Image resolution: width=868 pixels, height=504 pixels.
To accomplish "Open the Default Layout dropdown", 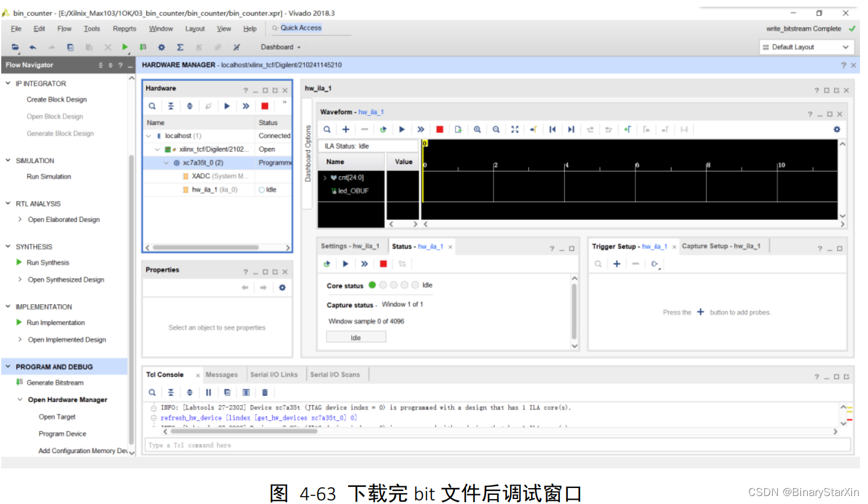I will (807, 47).
